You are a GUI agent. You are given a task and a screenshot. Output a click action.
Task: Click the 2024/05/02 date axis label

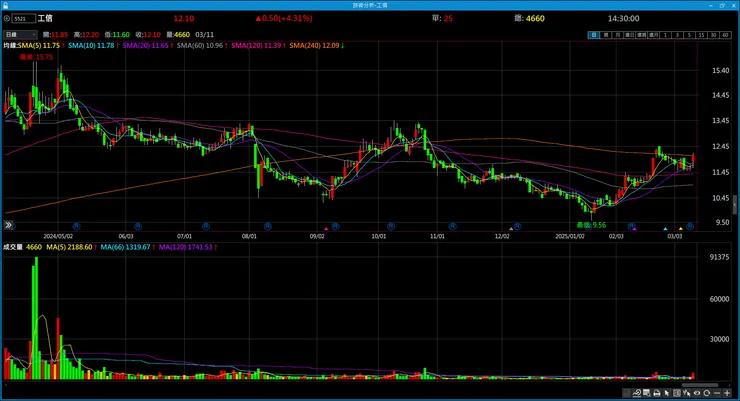58,236
